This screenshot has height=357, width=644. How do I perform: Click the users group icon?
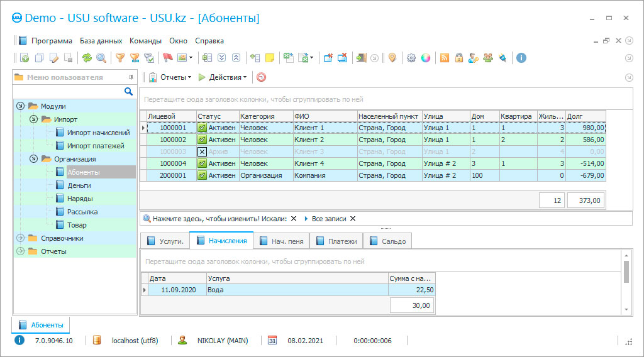[488, 58]
